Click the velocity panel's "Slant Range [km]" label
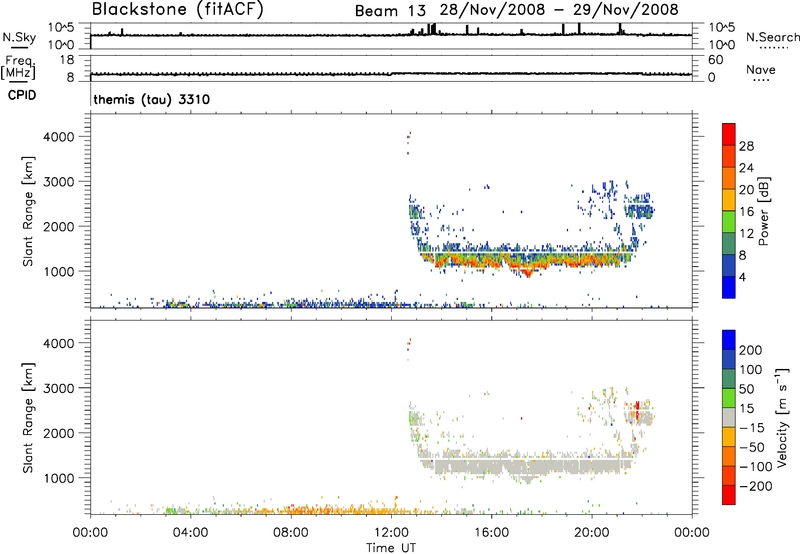This screenshot has width=800, height=554. (28, 418)
